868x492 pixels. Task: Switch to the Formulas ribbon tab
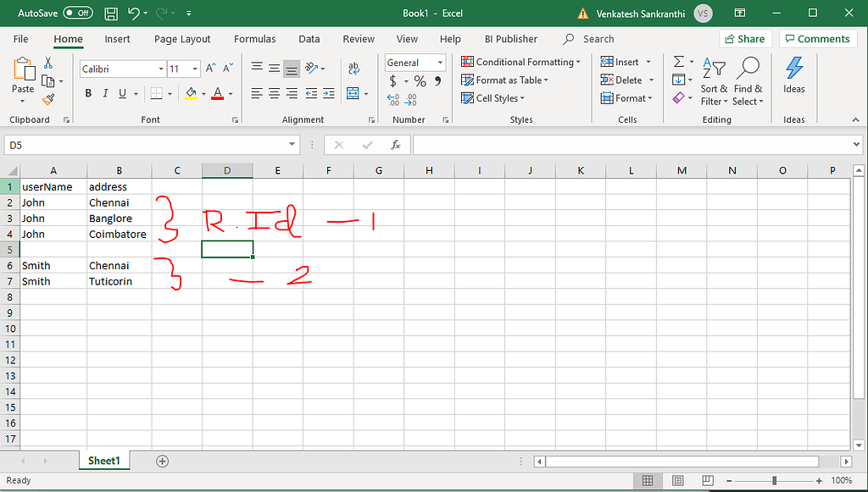pos(254,39)
